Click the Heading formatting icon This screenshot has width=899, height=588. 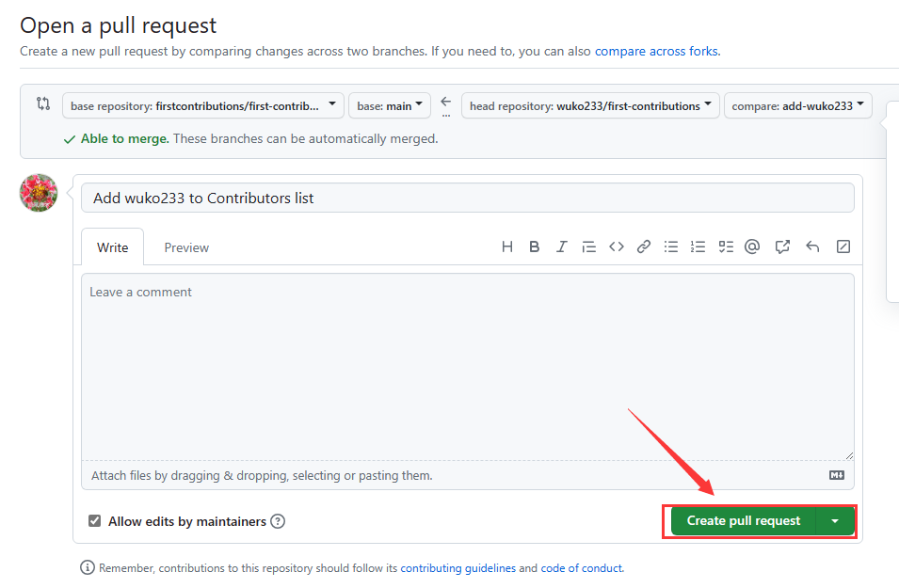(507, 247)
